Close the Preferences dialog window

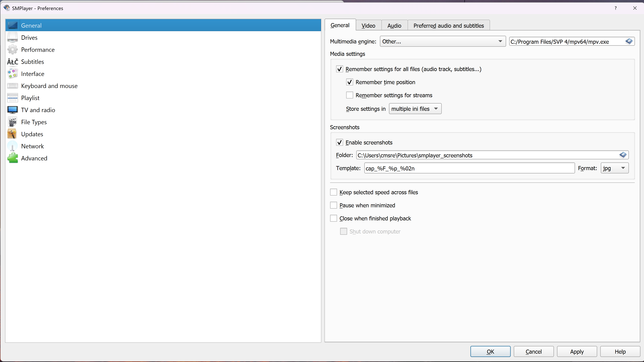(635, 8)
